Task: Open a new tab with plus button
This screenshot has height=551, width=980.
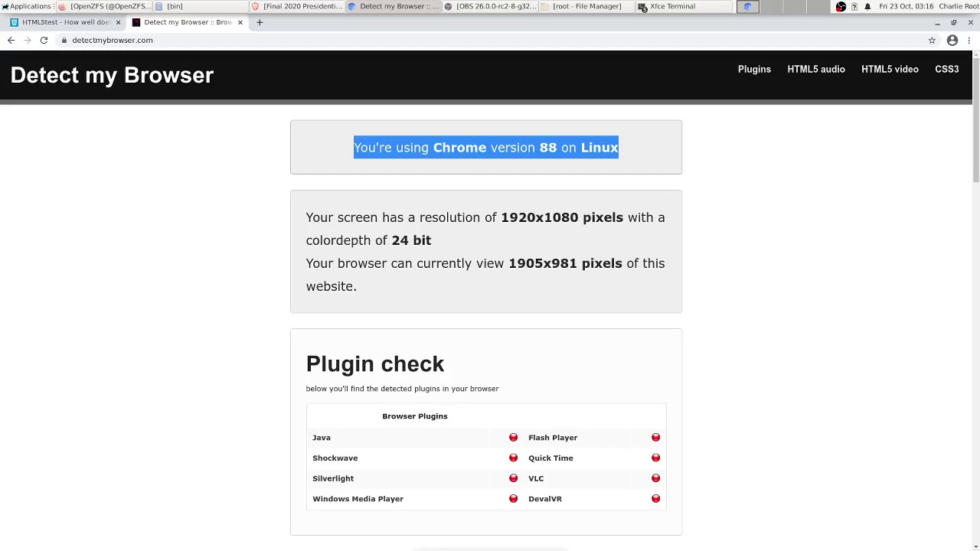Action: coord(260,22)
